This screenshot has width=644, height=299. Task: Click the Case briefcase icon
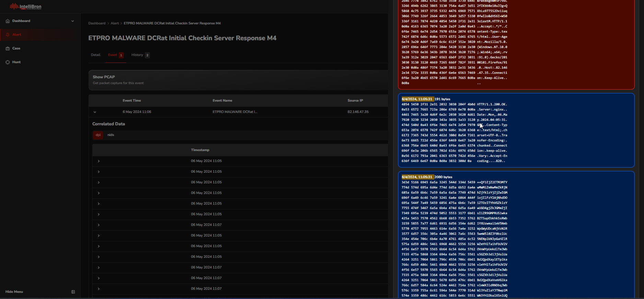pos(8,48)
